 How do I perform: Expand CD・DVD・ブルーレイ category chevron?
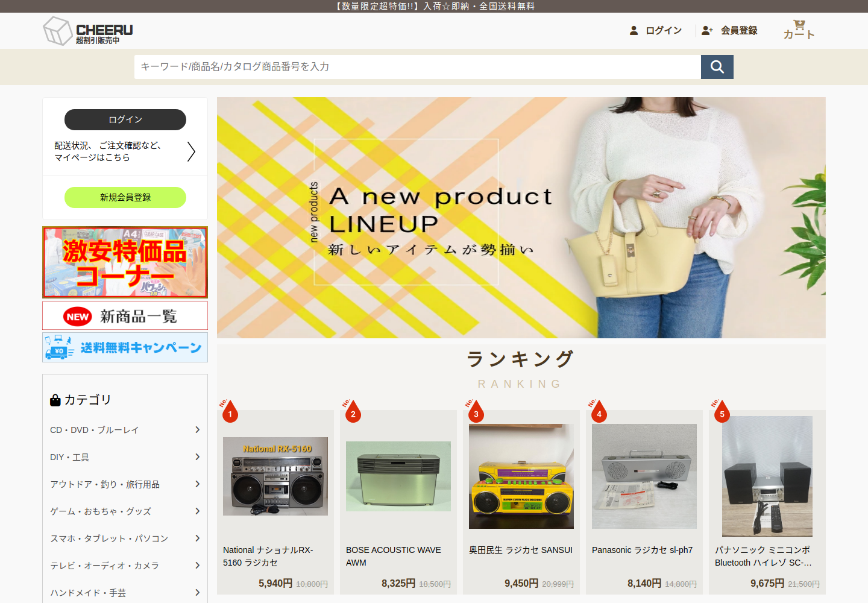[197, 429]
